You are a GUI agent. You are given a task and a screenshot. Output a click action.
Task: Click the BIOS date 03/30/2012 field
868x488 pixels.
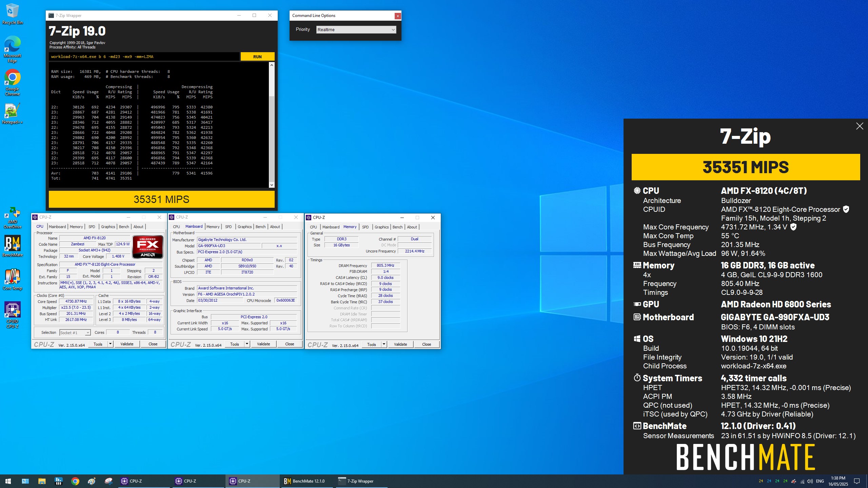tap(220, 300)
